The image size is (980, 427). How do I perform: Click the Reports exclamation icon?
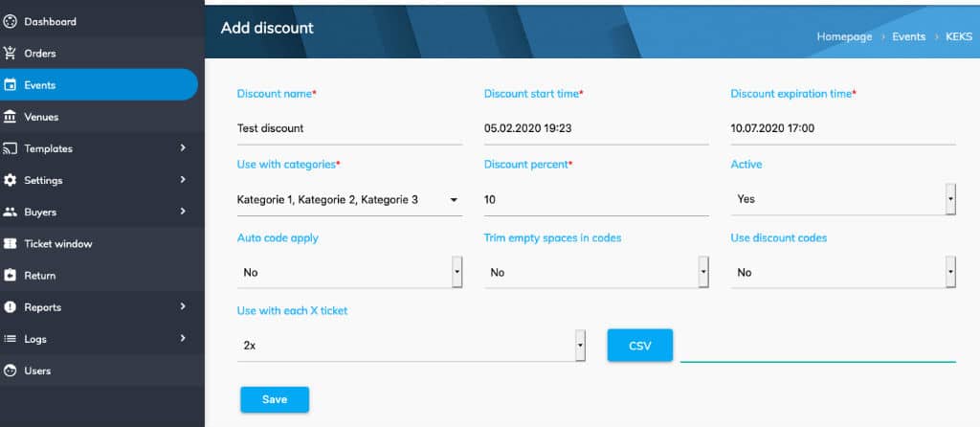point(10,307)
